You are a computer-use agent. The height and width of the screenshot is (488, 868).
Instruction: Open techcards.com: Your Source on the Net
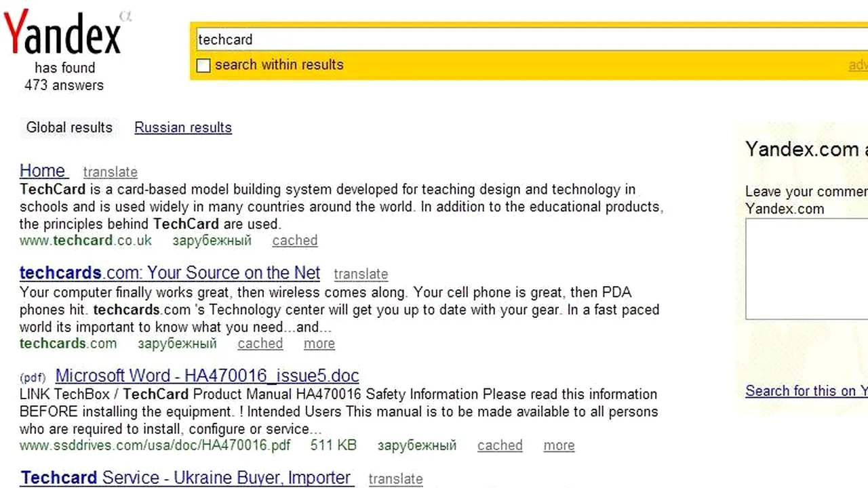tap(170, 272)
